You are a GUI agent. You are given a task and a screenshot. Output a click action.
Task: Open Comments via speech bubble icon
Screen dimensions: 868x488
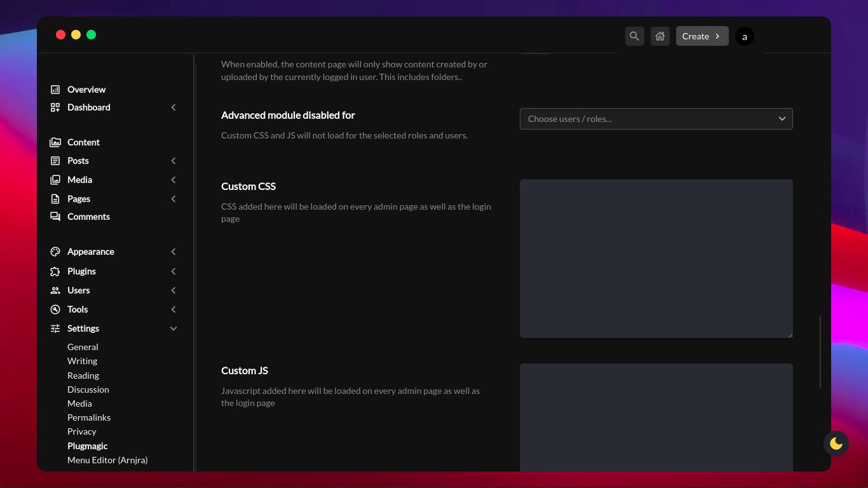(55, 217)
